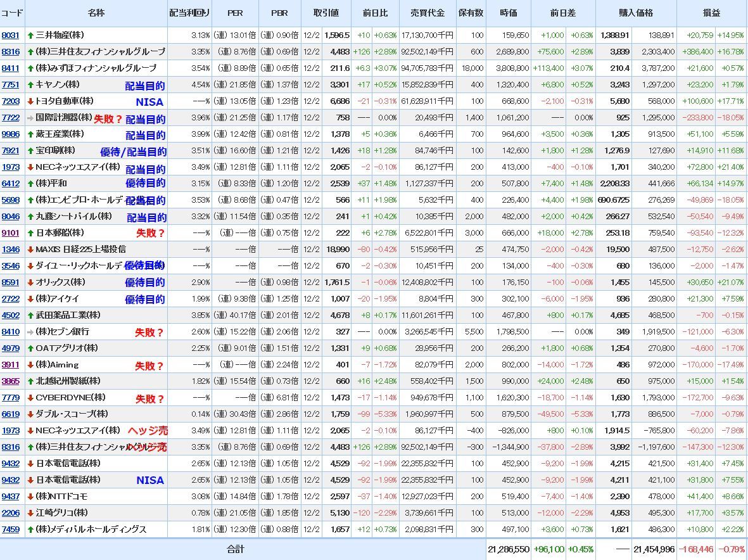Click the 合計 total row label
This screenshot has width=748, height=560.
(x=235, y=549)
